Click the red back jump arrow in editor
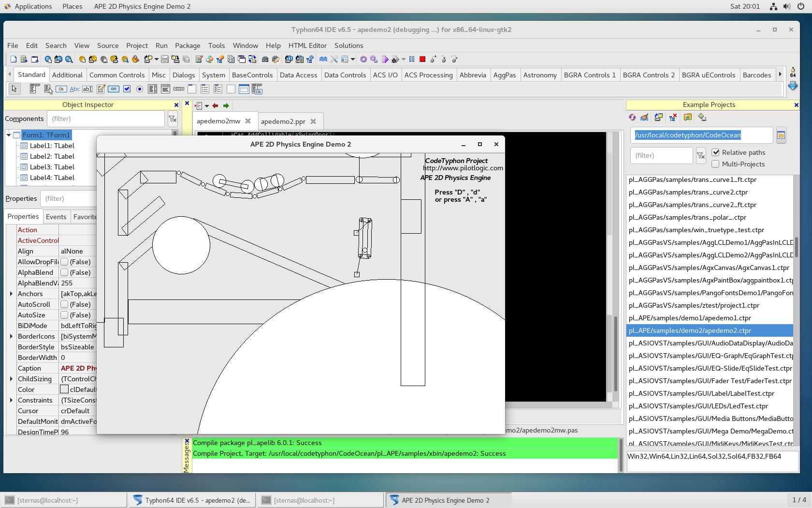812x508 pixels. click(x=215, y=105)
